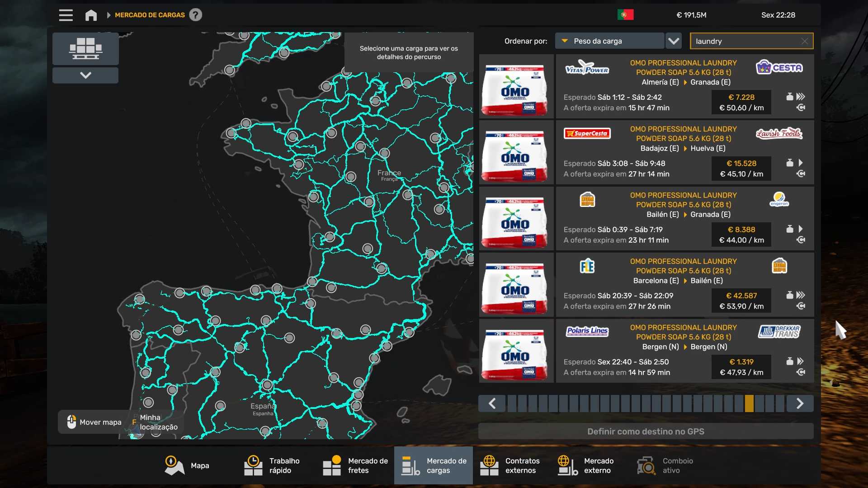Click Definir como destino no GPS
Image resolution: width=868 pixels, height=488 pixels.
(x=646, y=432)
